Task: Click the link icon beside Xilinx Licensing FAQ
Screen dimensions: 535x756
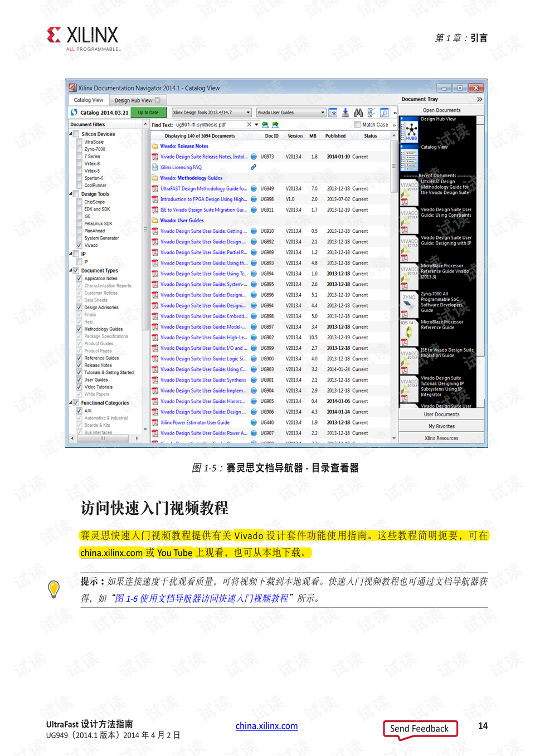Action: [254, 167]
